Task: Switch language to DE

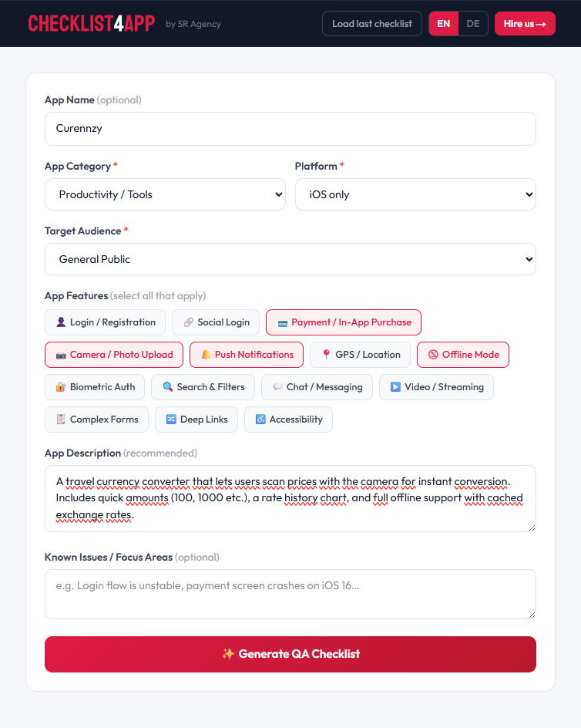Action: [x=472, y=23]
